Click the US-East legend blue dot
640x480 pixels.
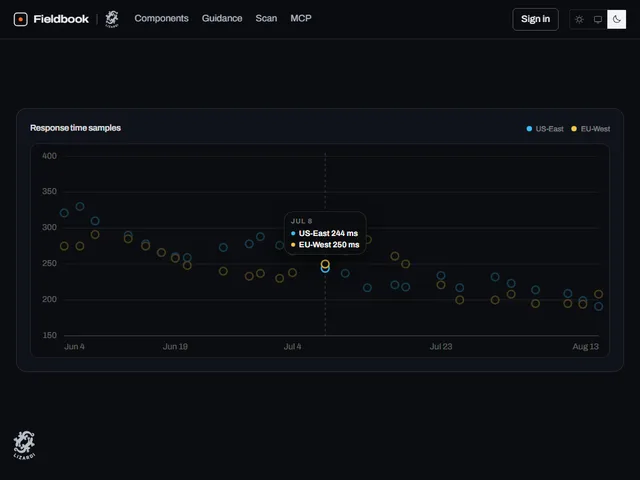point(529,129)
